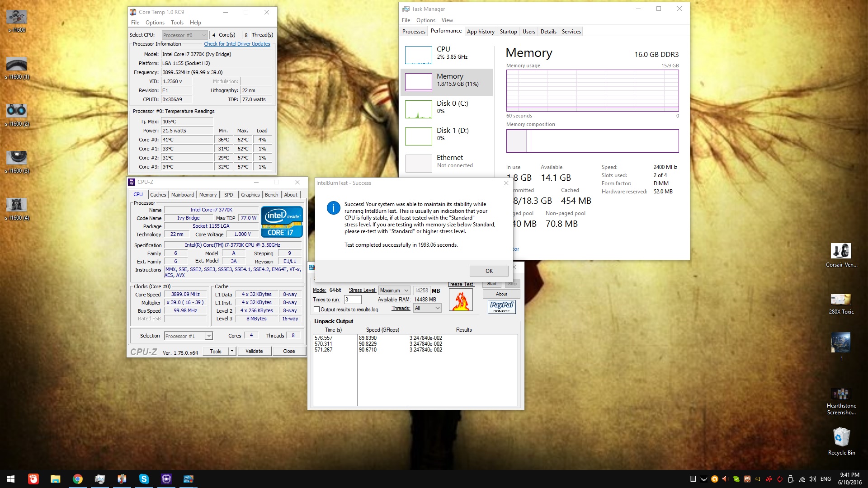The image size is (868, 488).
Task: Open Core Temp Options menu
Action: tap(155, 23)
